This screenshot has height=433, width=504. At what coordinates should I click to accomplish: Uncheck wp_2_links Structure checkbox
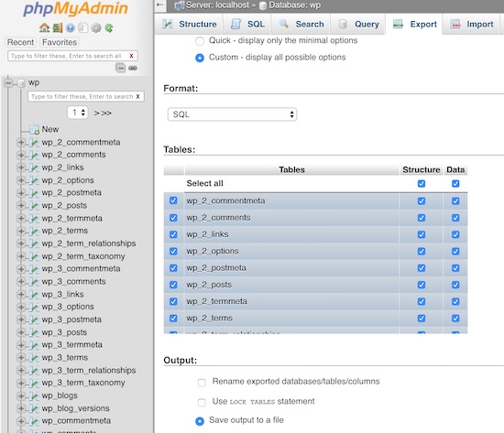[x=422, y=234]
